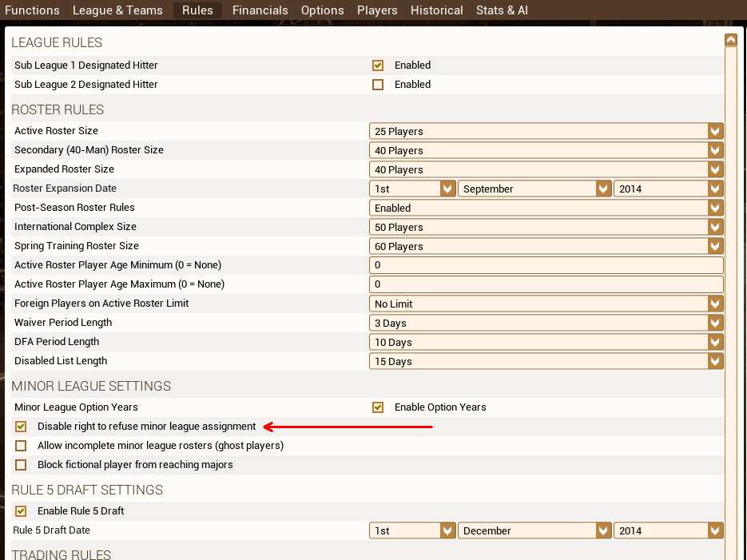Go to the Stats & AI tab
747x560 pixels.
point(502,10)
